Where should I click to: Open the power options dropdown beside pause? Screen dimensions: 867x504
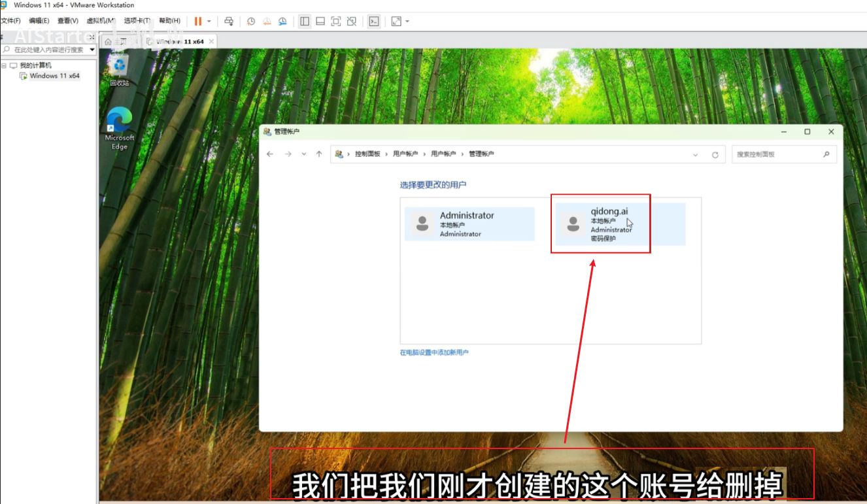[x=209, y=21]
